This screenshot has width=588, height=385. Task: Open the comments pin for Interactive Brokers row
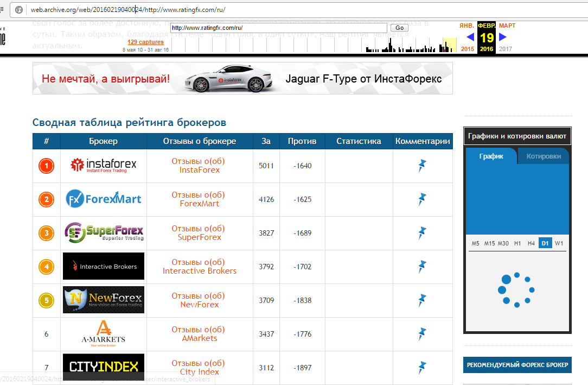(422, 267)
